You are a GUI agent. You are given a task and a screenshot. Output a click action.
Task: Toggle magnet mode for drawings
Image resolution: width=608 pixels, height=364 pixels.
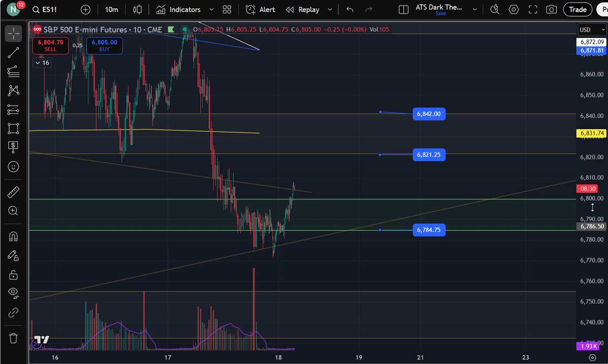[x=13, y=236]
